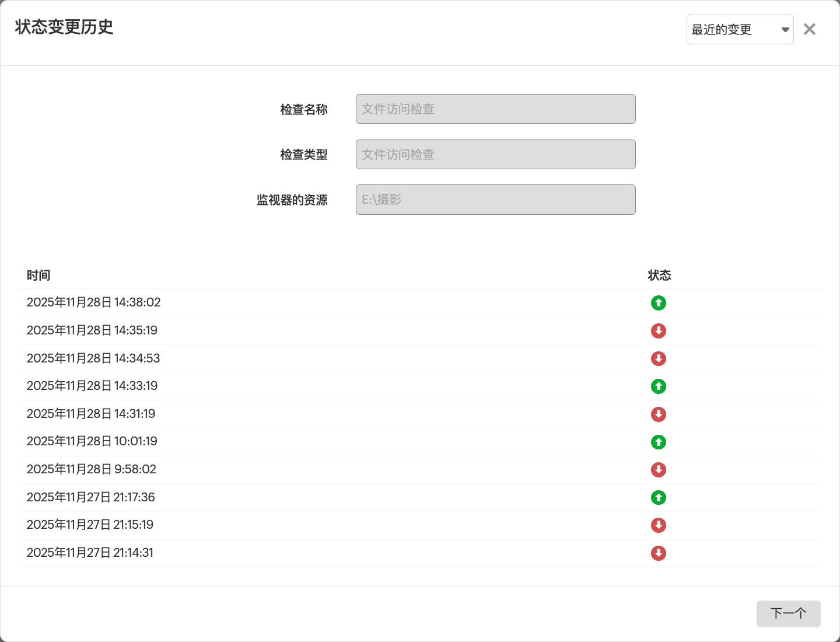Click the 检查名称 input field
Viewport: 840px width, 642px height.
pyautogui.click(x=495, y=109)
